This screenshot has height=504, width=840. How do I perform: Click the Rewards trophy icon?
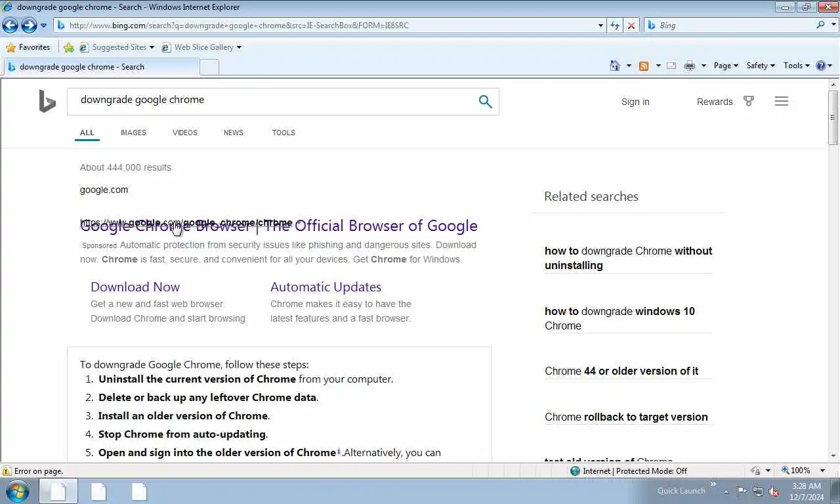(749, 101)
